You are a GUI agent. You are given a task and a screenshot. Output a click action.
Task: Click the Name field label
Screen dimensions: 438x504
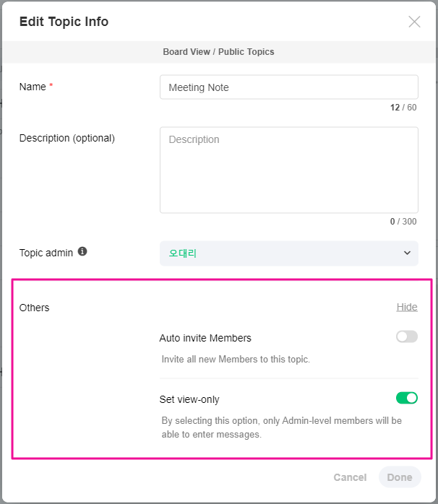[x=33, y=87]
